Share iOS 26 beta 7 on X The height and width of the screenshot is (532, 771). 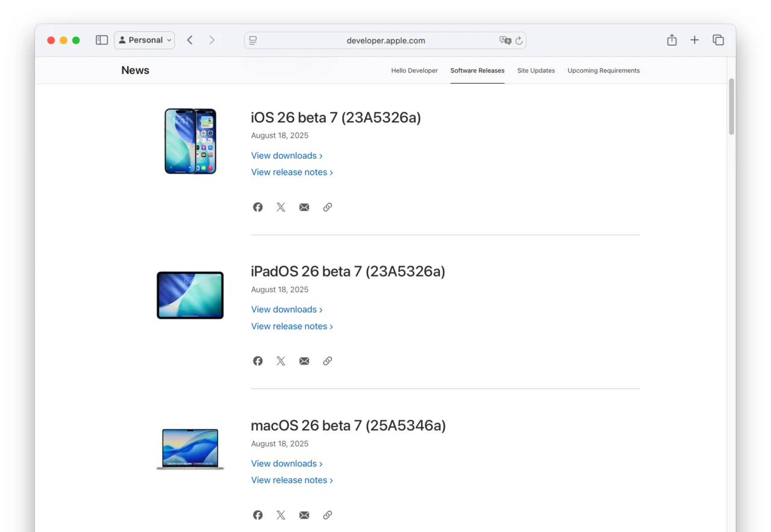[x=281, y=207]
